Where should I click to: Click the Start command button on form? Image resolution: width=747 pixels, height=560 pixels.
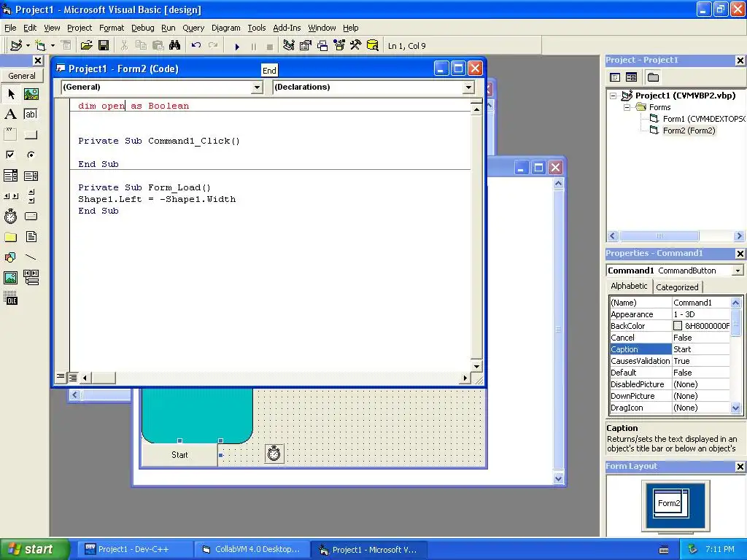(x=179, y=455)
